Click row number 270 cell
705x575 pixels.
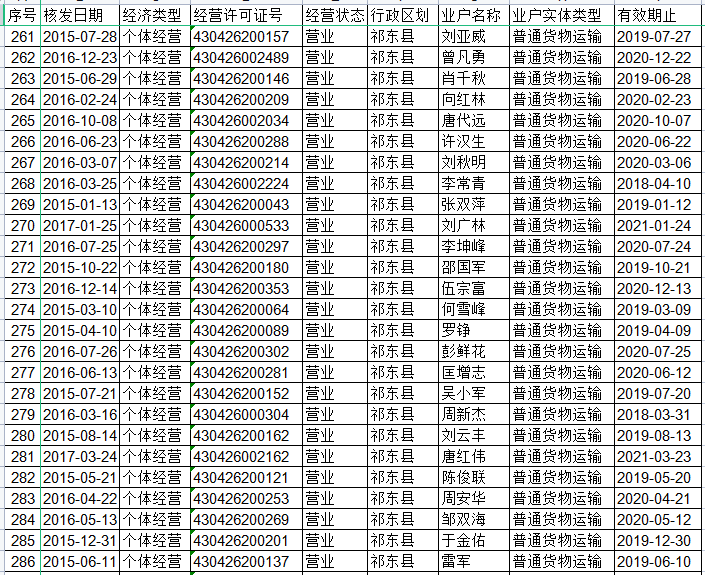point(21,225)
